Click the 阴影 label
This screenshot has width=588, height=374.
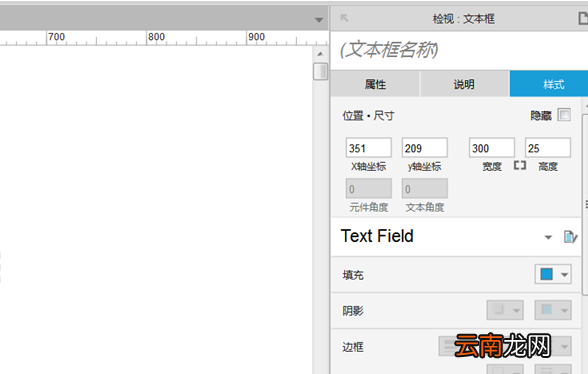pyautogui.click(x=353, y=311)
